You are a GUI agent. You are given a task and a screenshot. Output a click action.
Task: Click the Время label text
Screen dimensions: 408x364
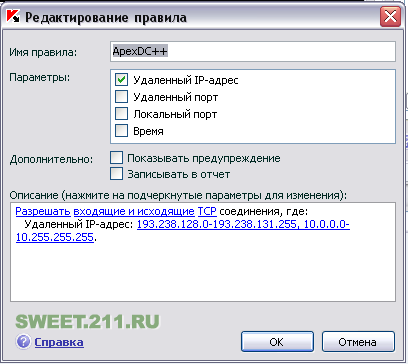tap(148, 131)
